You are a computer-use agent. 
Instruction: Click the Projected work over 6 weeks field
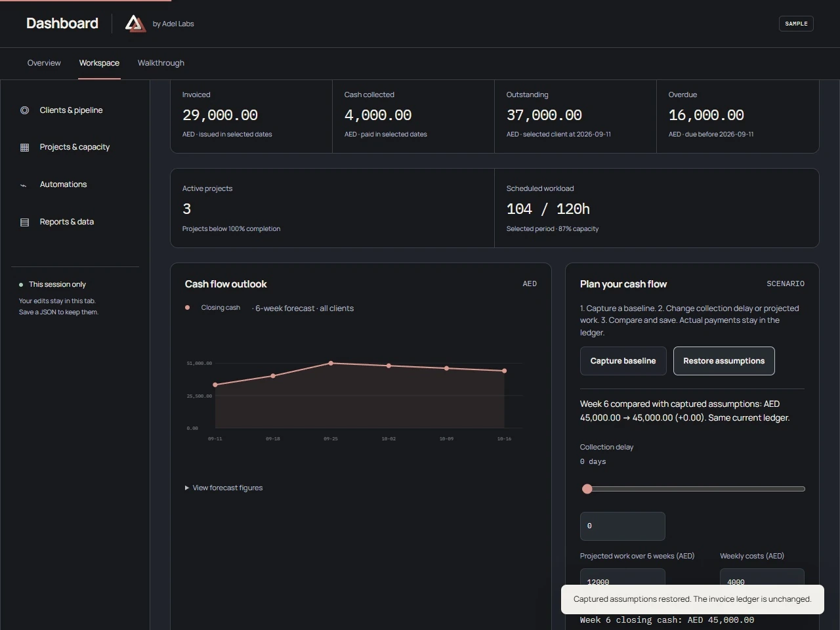(x=622, y=577)
